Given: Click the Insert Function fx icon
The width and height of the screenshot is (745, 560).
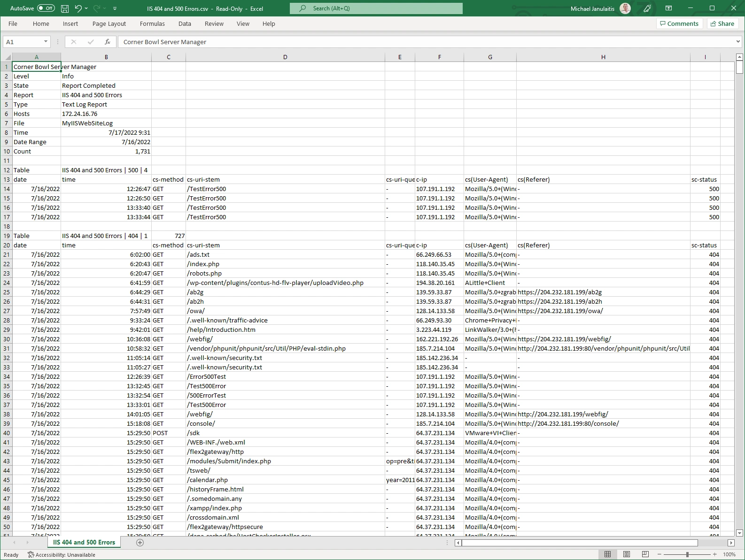Looking at the screenshot, I should tap(108, 42).
